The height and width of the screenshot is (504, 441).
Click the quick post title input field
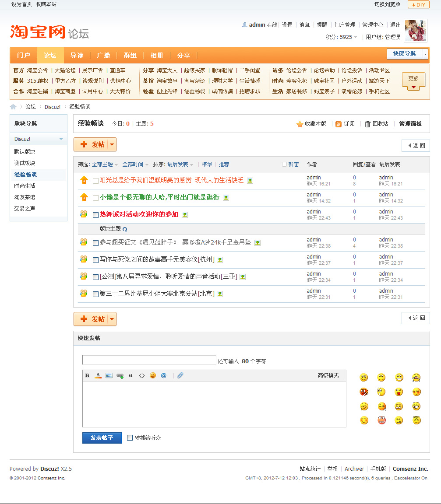[149, 360]
